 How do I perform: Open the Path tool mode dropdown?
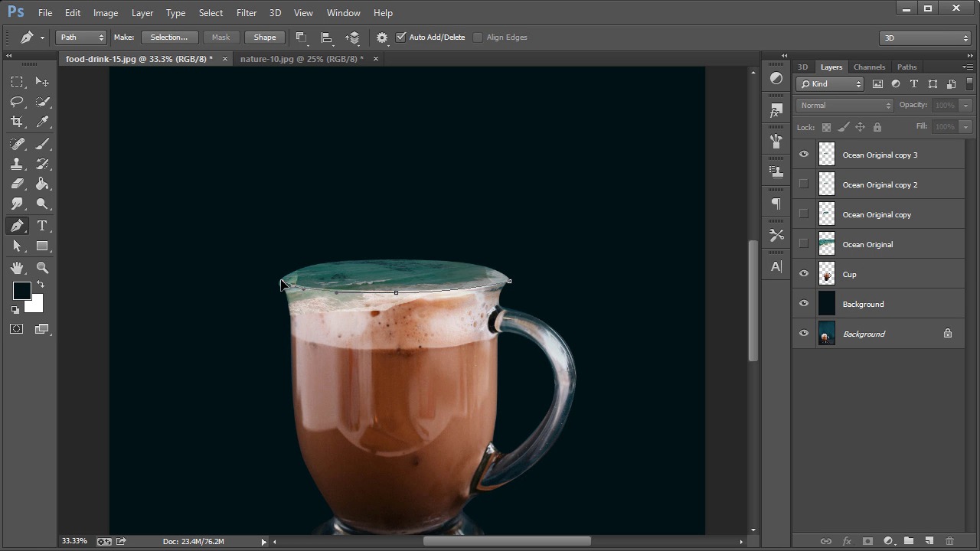pyautogui.click(x=80, y=37)
